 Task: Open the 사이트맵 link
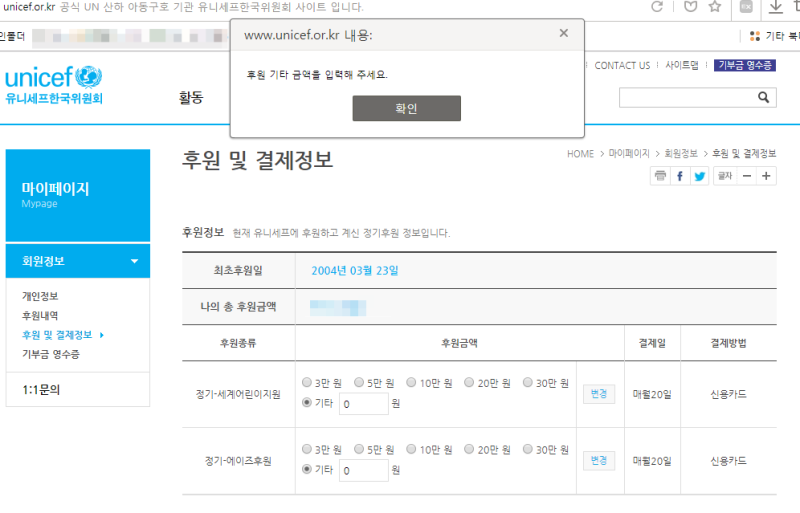click(x=682, y=65)
